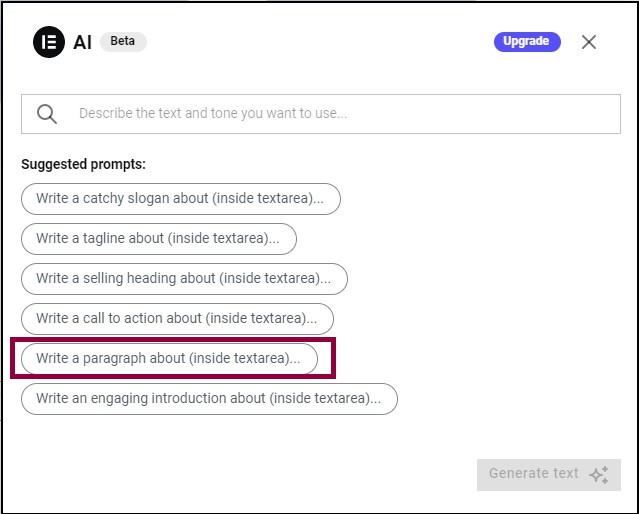Use the 'Write a call to action about' prompt

click(177, 318)
